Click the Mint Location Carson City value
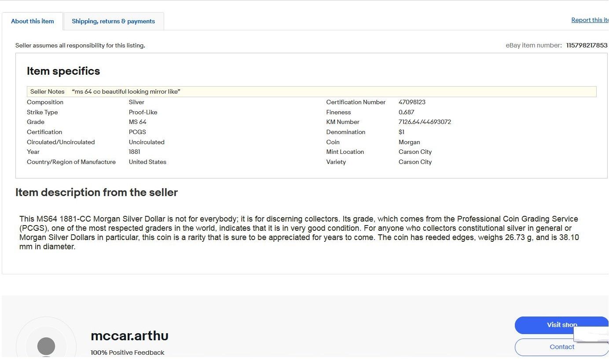The width and height of the screenshot is (609, 364). 415,152
